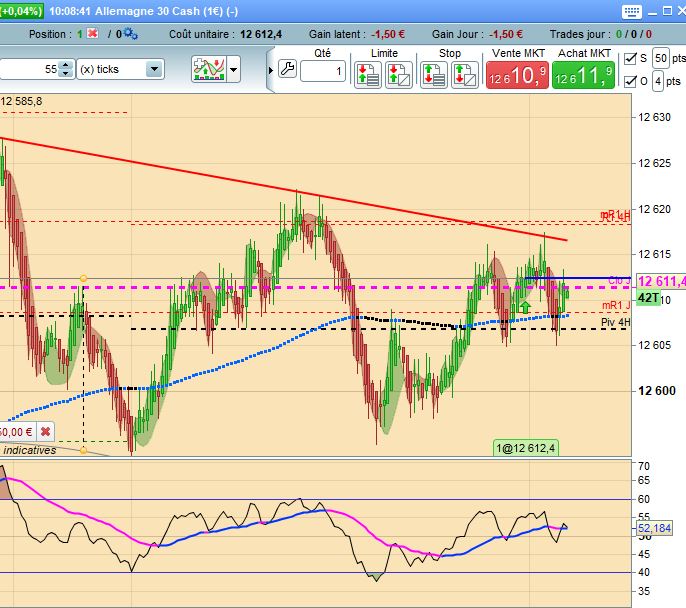Select the magenta dashed horizontal price line
This screenshot has height=608, width=686.
click(x=315, y=287)
